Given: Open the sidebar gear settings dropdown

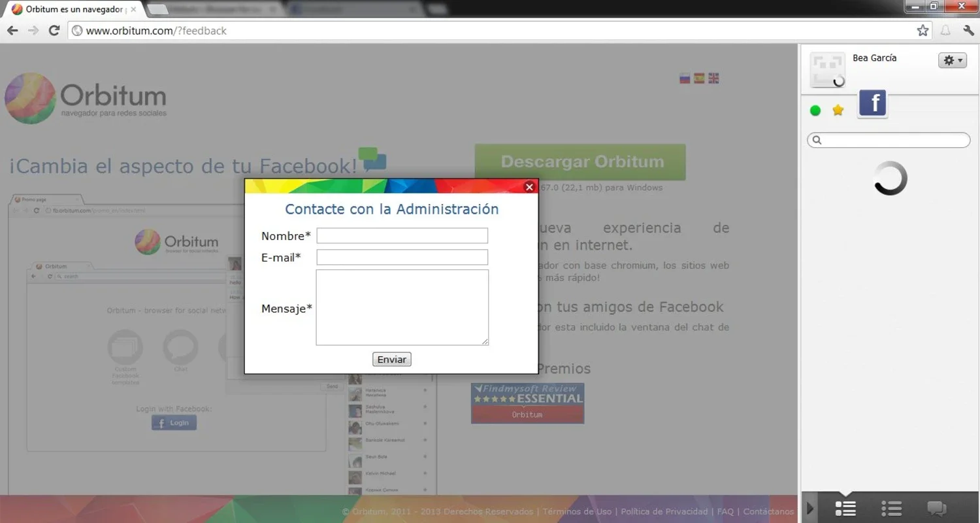Looking at the screenshot, I should tap(952, 60).
